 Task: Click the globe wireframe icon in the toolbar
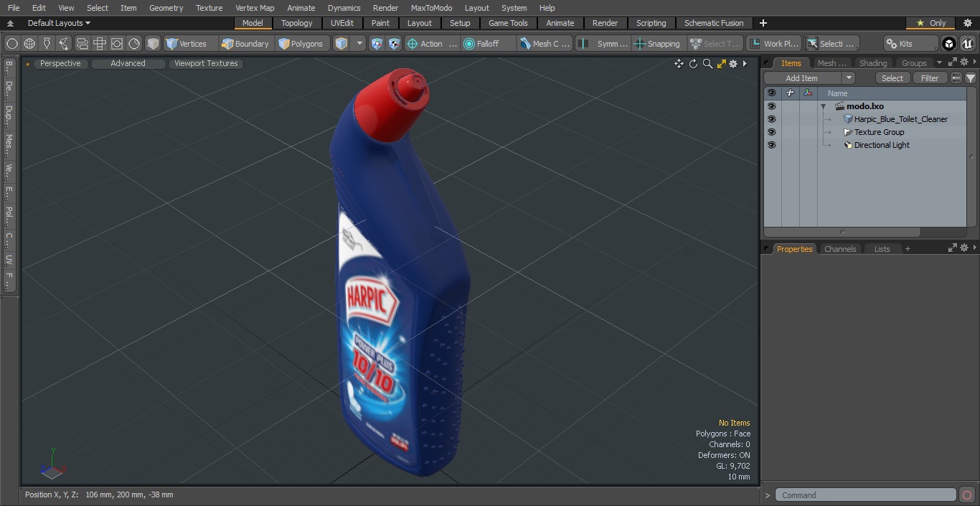[x=29, y=44]
